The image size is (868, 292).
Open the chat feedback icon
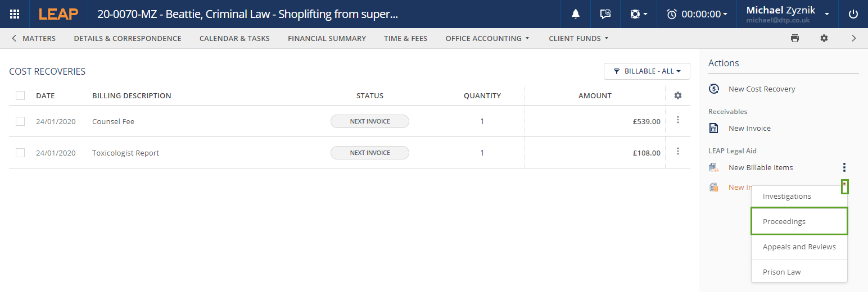tap(605, 14)
